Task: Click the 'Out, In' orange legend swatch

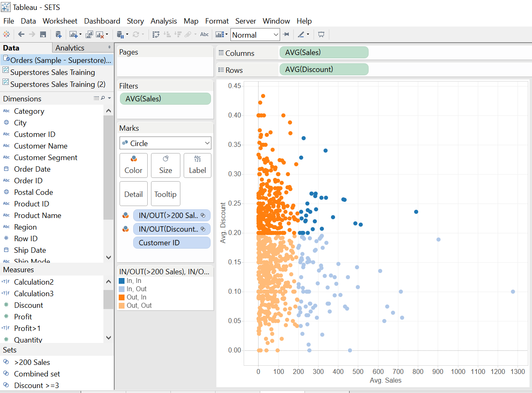Action: [x=122, y=297]
